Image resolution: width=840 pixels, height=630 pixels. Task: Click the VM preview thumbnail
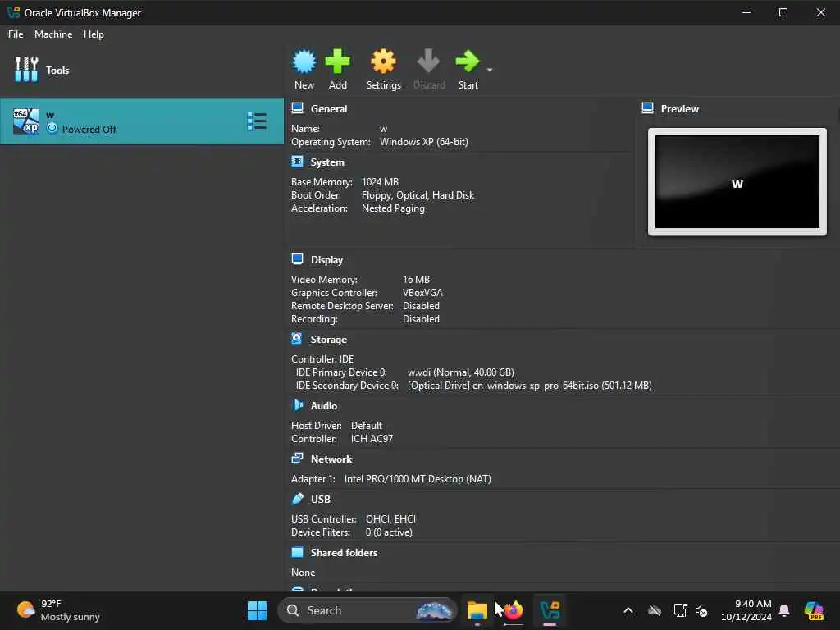coord(737,181)
